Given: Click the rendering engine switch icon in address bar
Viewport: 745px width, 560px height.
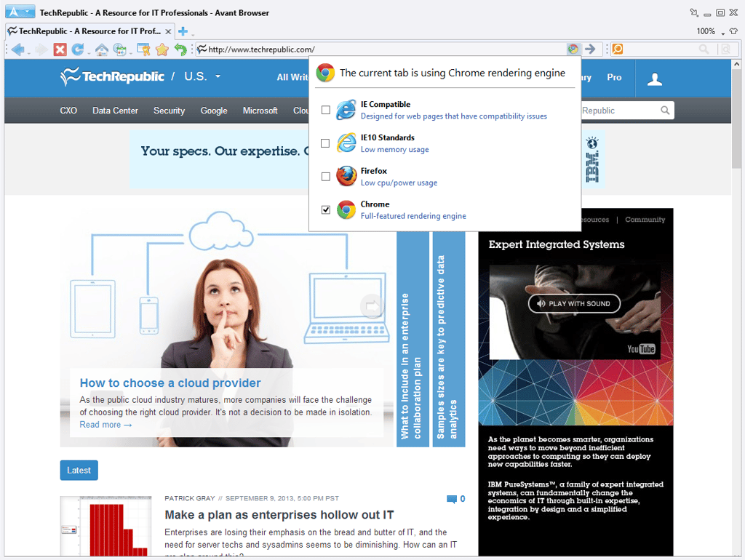Looking at the screenshot, I should [x=573, y=49].
